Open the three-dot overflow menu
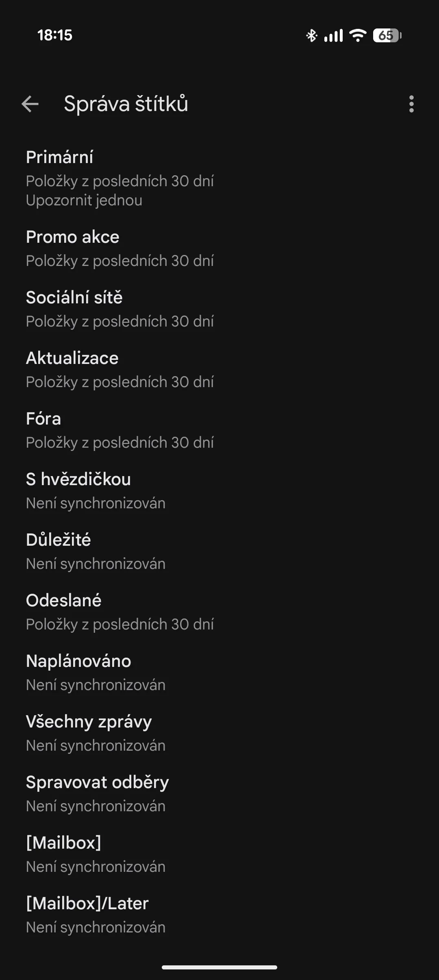The image size is (439, 980). coord(411,104)
